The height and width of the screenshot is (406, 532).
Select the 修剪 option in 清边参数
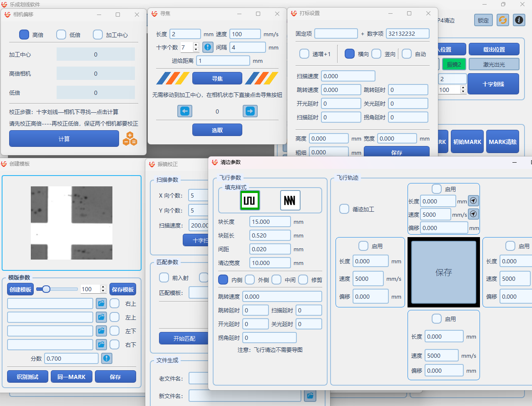303,280
